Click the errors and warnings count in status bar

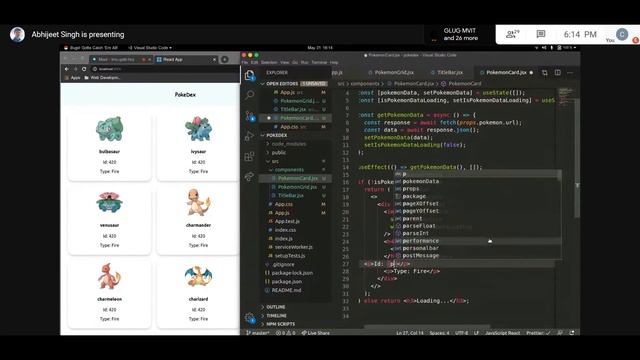(x=285, y=333)
